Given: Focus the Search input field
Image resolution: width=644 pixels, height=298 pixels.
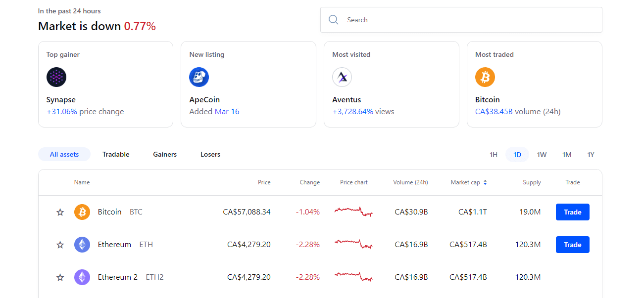Looking at the screenshot, I should click(461, 20).
